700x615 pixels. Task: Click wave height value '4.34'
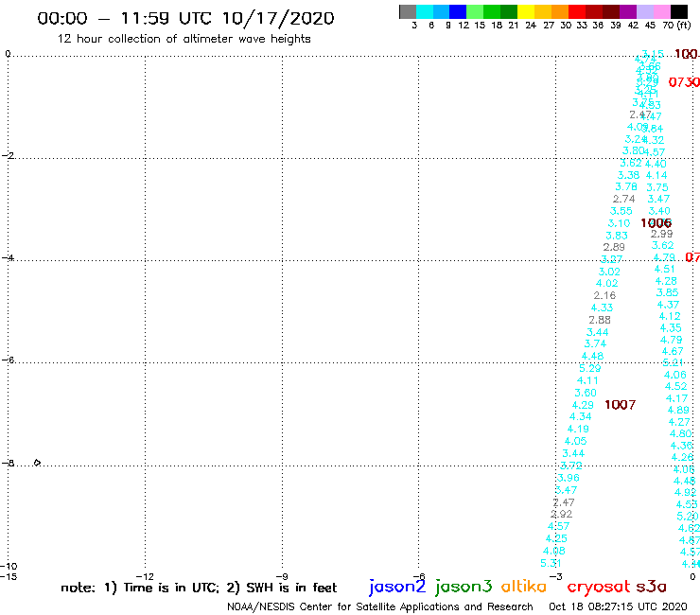click(581, 416)
